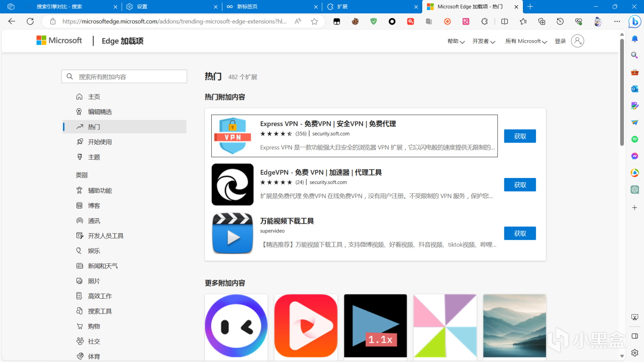Go back to the previous page
The image size is (644, 362).
pos(12,21)
